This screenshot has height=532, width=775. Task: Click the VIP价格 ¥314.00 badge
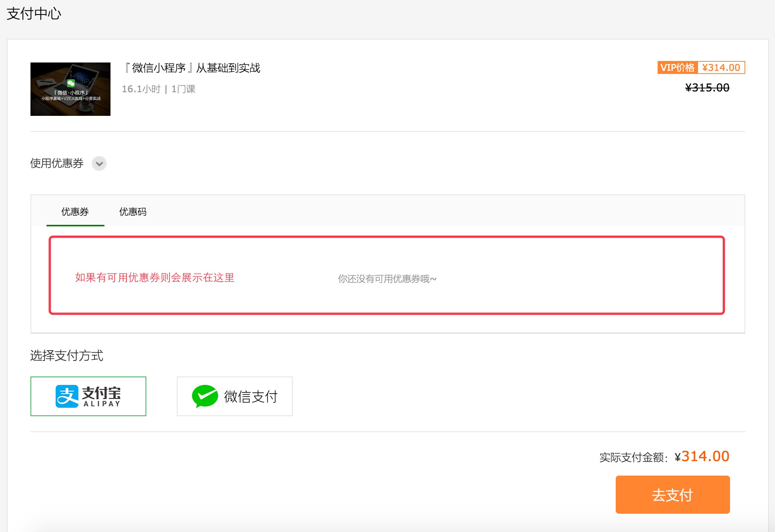tap(701, 67)
